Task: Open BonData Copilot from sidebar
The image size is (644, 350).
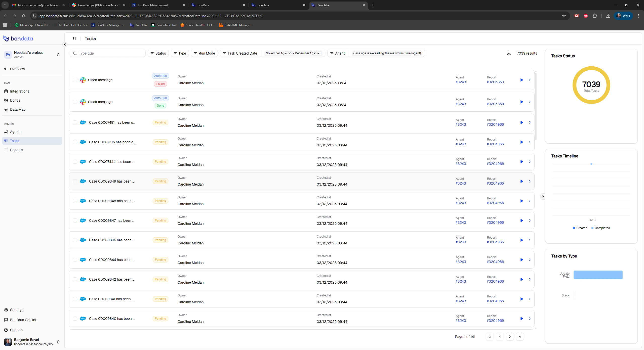Action: click(23, 320)
